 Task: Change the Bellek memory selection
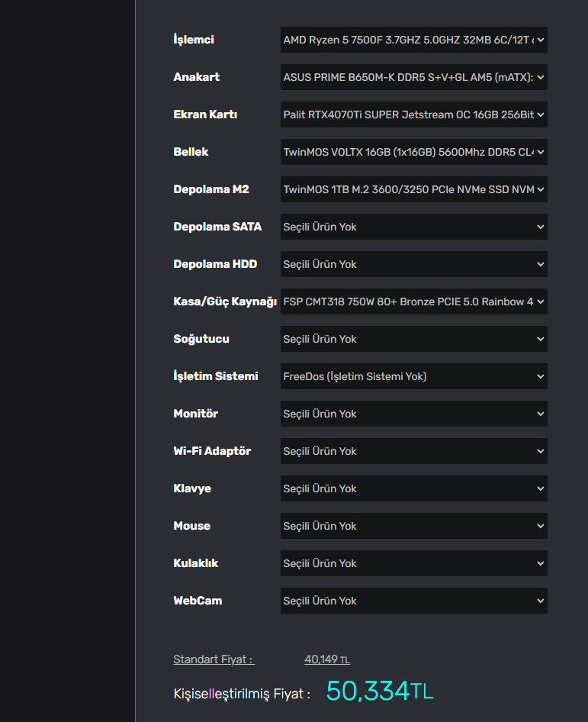coord(413,152)
